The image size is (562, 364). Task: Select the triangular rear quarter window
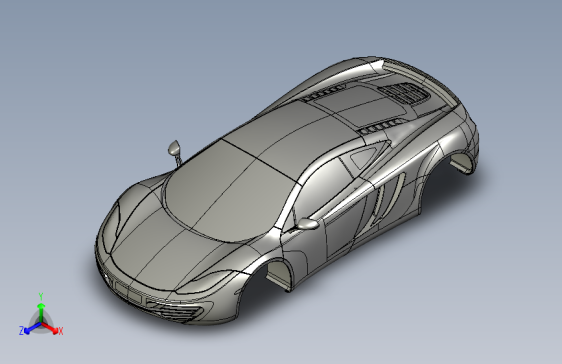point(363,158)
